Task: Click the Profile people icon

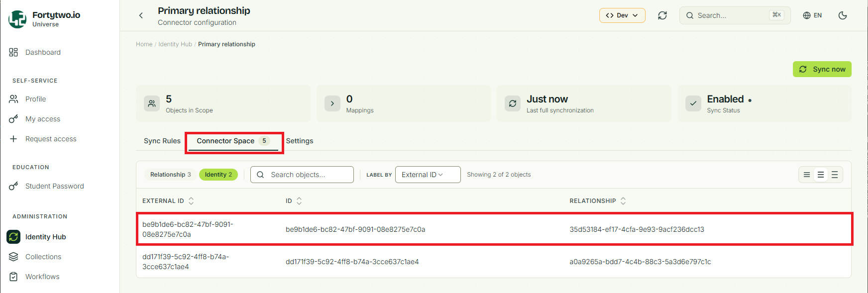Action: coord(13,99)
